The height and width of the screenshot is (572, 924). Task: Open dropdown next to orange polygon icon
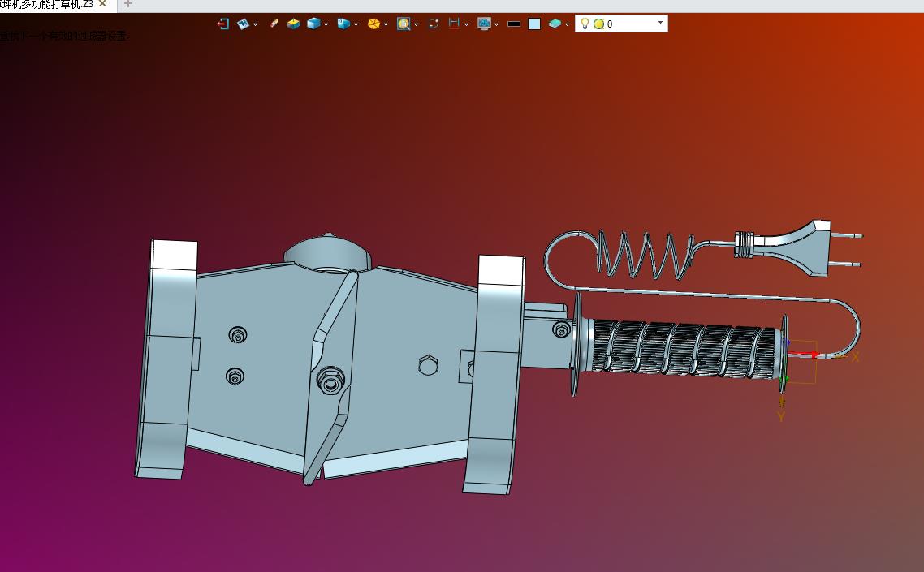click(386, 24)
